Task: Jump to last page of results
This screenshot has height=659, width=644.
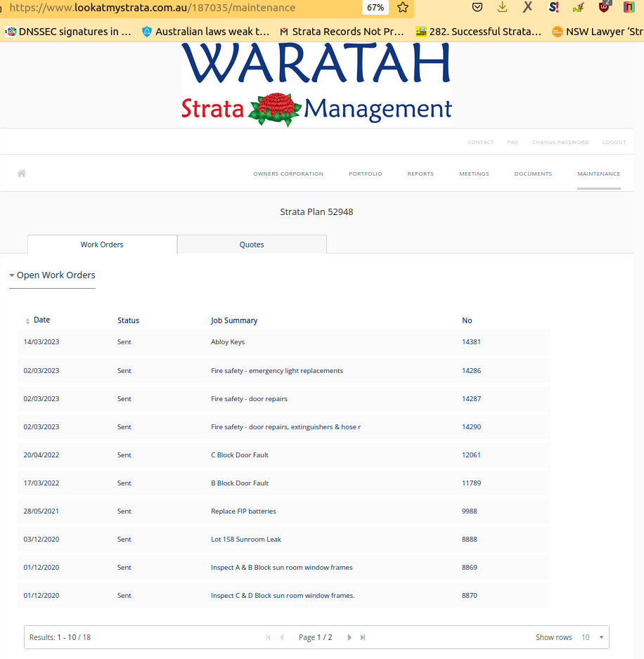Action: pyautogui.click(x=363, y=637)
